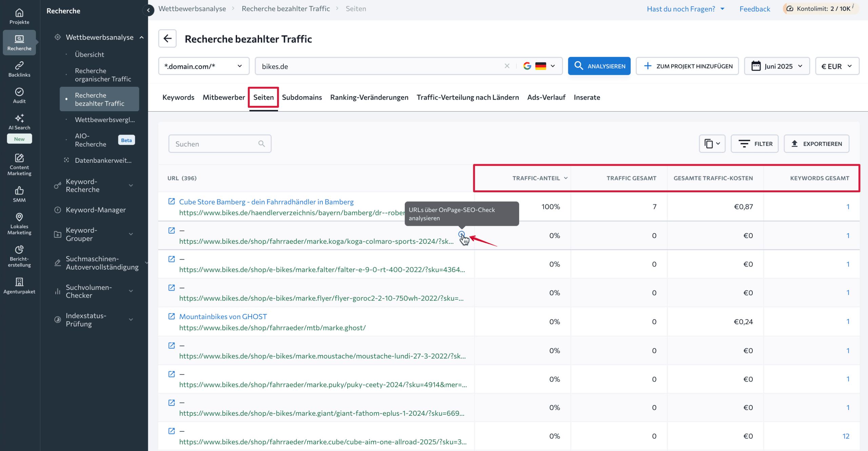Open external link icon for puky-ceety URL
The width and height of the screenshot is (868, 451).
point(172,374)
